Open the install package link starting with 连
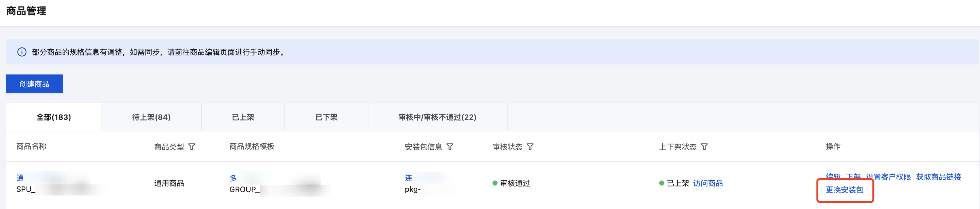This screenshot has height=209, width=980. click(409, 178)
